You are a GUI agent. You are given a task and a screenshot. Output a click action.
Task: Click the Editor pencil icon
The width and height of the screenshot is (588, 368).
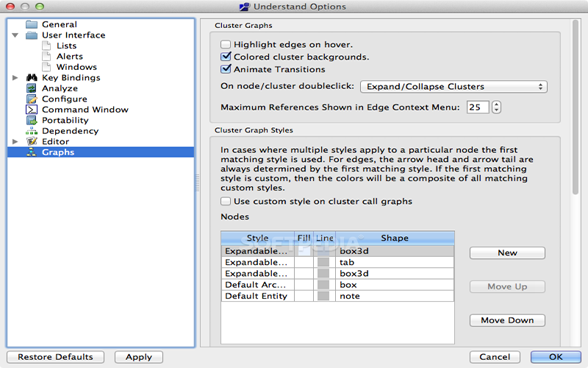[32, 141]
